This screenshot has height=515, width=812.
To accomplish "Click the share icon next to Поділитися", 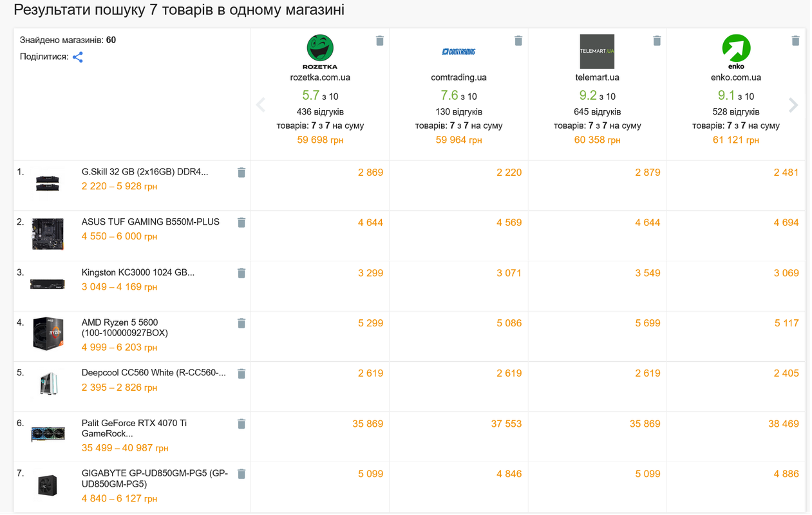I will point(78,57).
